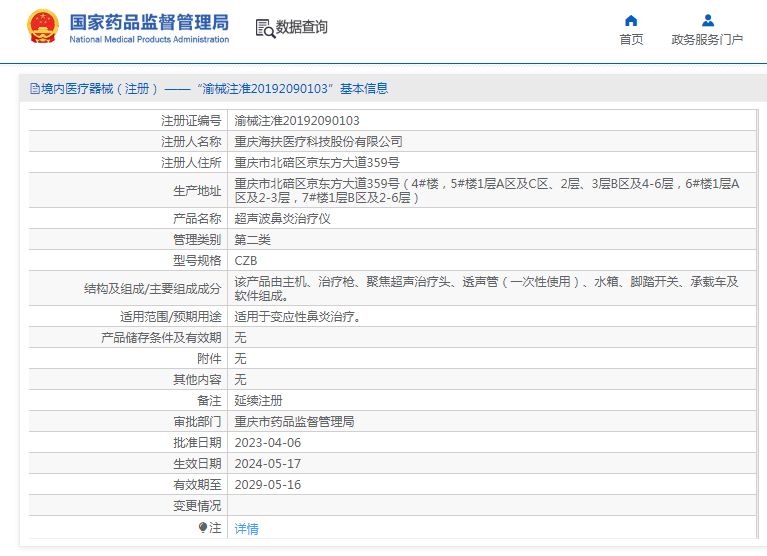The height and width of the screenshot is (556, 767).
Task: Select effective date 2024-05-17
Action: 268,464
